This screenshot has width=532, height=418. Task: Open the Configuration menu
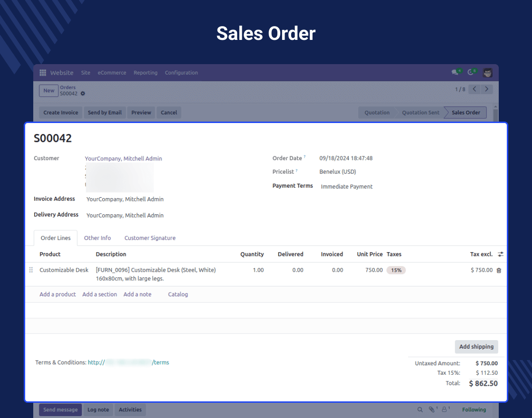click(181, 73)
